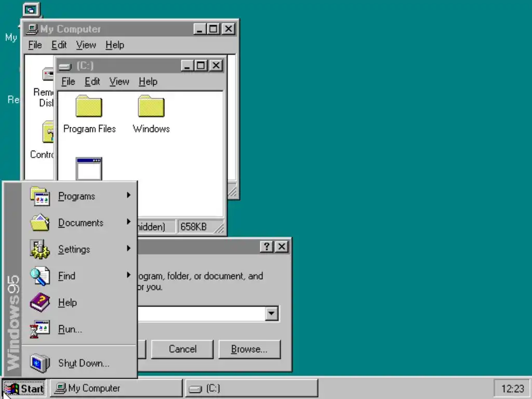Open the Program Files folder icon

[x=89, y=106]
